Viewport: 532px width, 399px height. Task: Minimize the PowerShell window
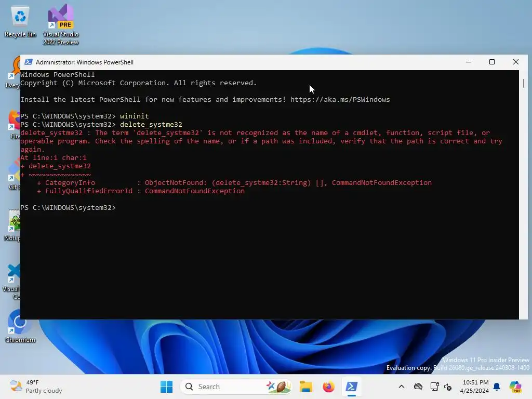point(469,62)
